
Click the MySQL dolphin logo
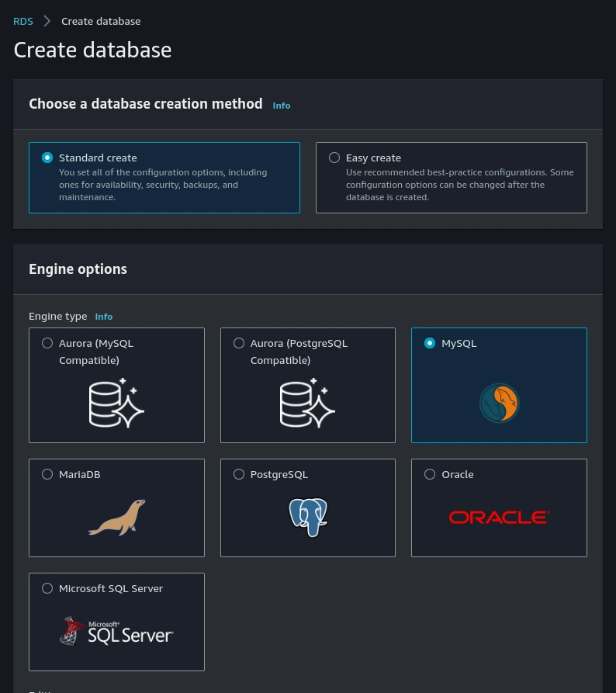[x=500, y=403]
